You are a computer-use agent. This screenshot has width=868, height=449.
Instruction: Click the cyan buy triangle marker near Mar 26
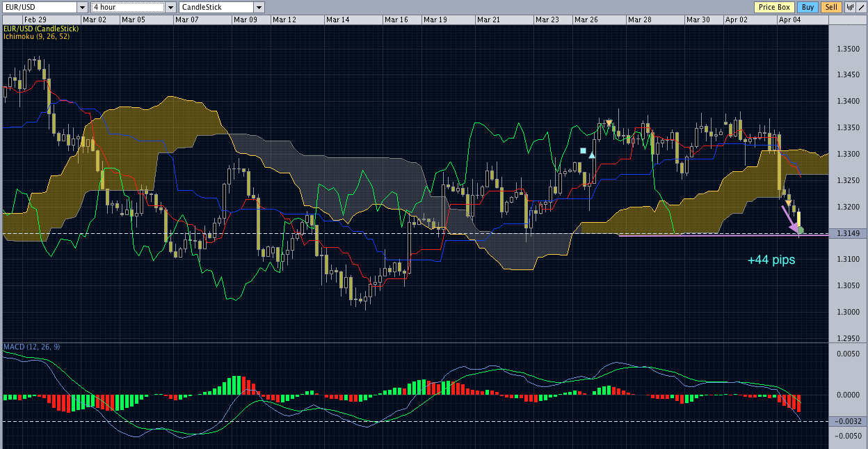coord(592,155)
